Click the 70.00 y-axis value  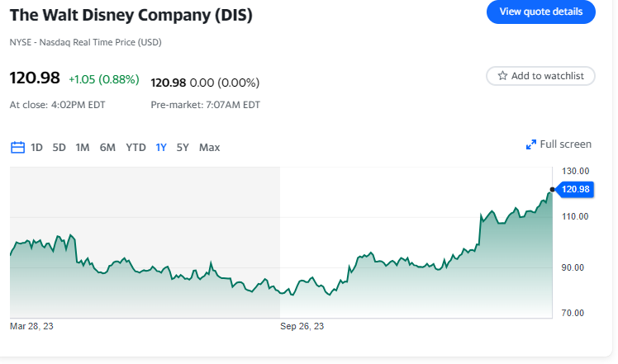(573, 313)
